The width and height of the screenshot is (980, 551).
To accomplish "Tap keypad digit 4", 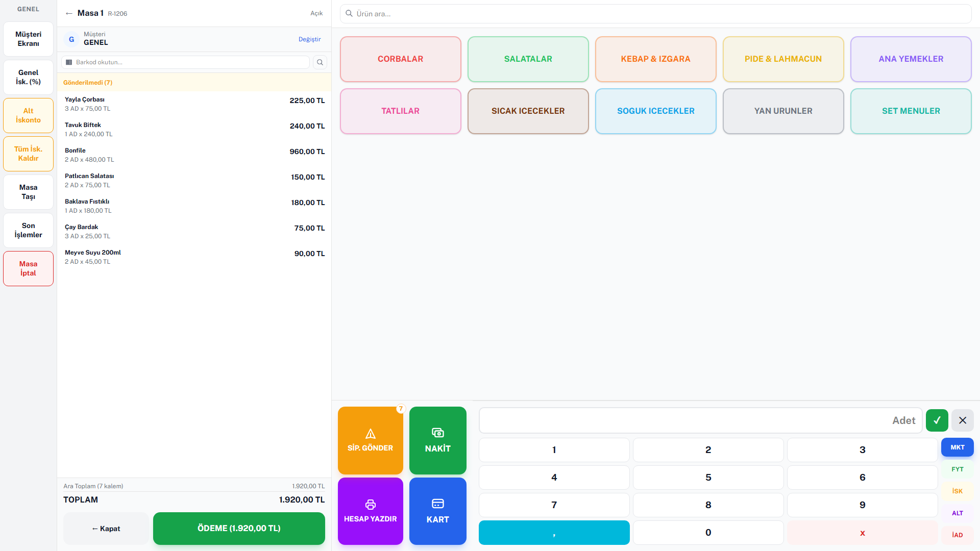I will tap(554, 478).
